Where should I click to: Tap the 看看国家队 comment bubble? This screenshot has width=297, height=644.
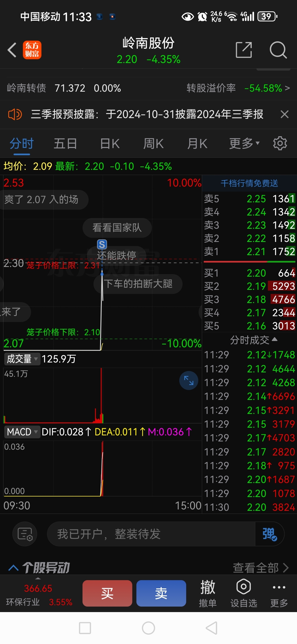point(117,228)
